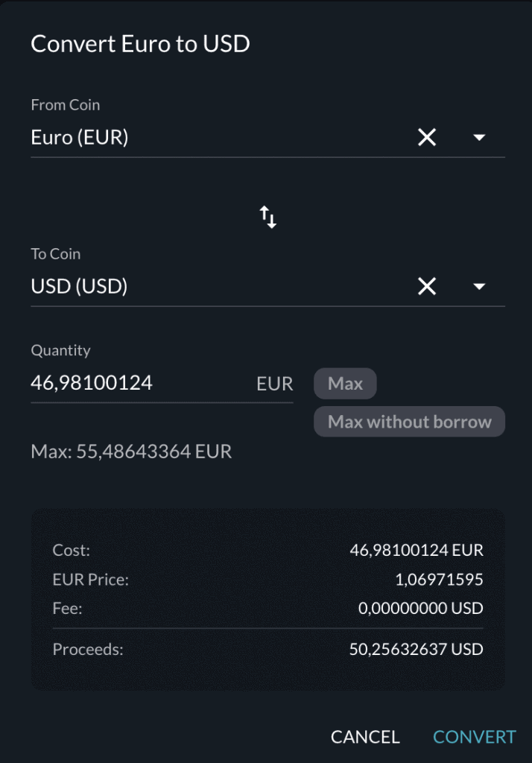The image size is (532, 763).
Task: Click the EUR unit label beside Quantity
Action: coord(274,384)
